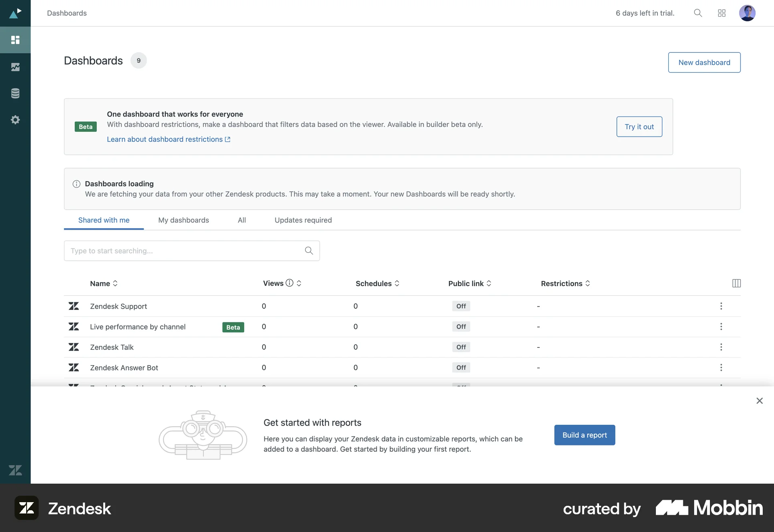Toggle Public link for Zendesk Support
Image resolution: width=774 pixels, height=532 pixels.
(461, 306)
